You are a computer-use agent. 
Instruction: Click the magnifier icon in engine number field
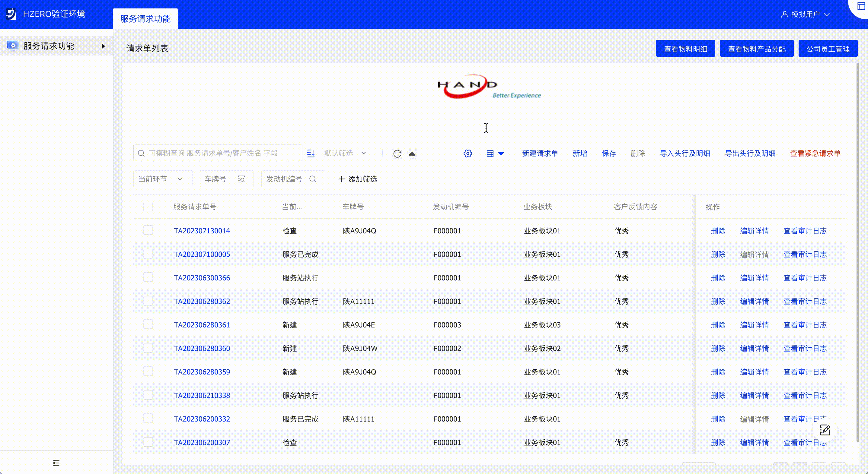coord(313,179)
